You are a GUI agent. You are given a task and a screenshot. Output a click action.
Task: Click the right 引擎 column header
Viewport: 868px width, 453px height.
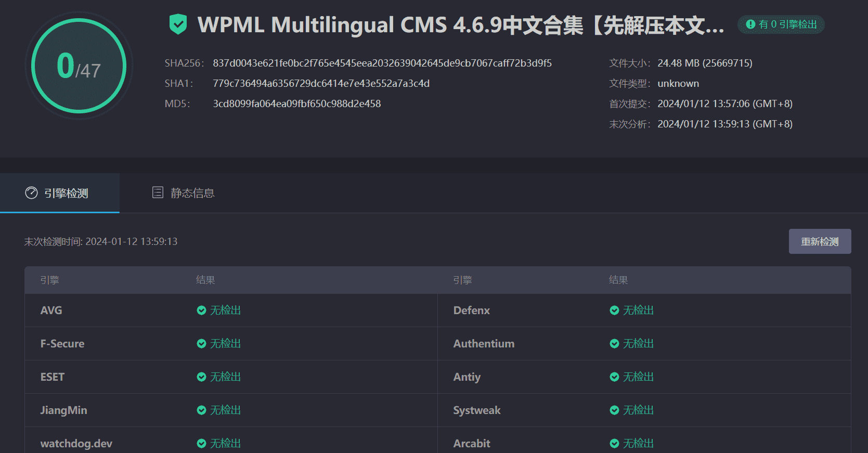(463, 280)
